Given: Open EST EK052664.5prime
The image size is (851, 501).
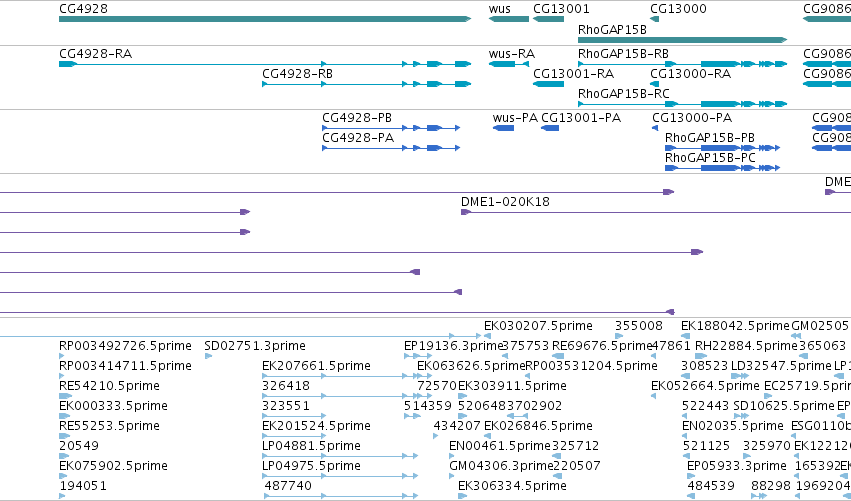Looking at the screenshot, I should [705, 386].
